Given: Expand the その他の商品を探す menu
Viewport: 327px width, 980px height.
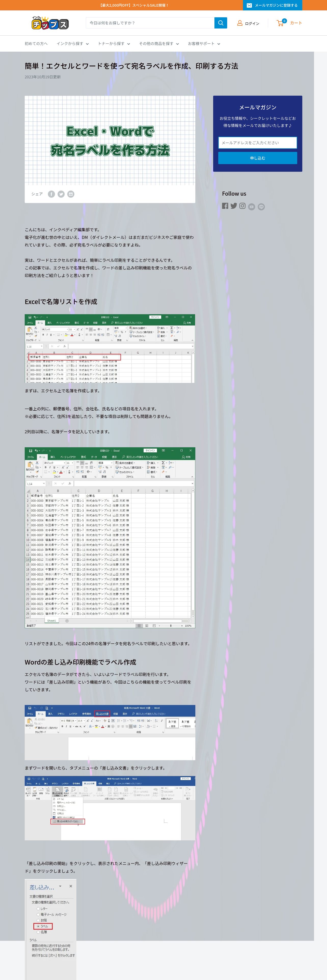Looking at the screenshot, I should 159,44.
